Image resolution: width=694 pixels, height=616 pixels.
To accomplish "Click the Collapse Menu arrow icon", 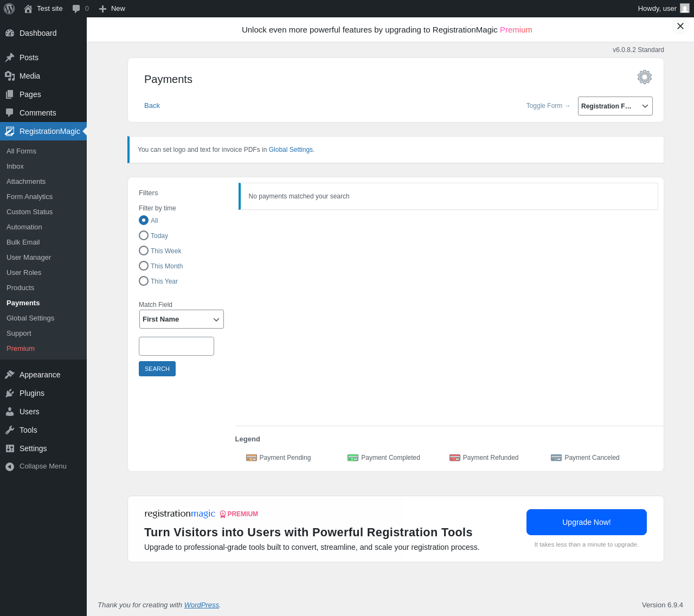I will (10, 466).
